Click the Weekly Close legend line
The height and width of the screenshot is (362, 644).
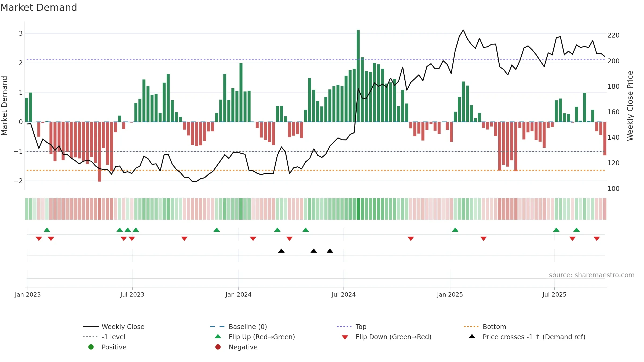click(91, 327)
